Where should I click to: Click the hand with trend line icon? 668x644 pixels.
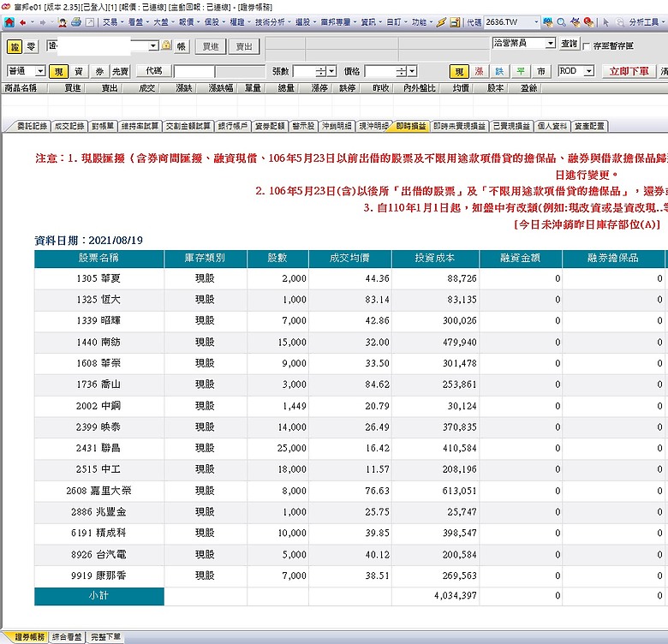coord(576,22)
